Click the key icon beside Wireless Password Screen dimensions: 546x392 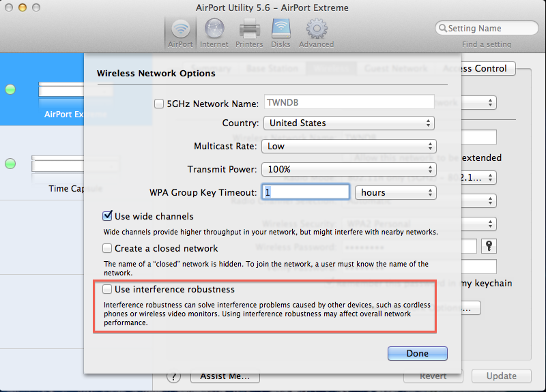489,246
